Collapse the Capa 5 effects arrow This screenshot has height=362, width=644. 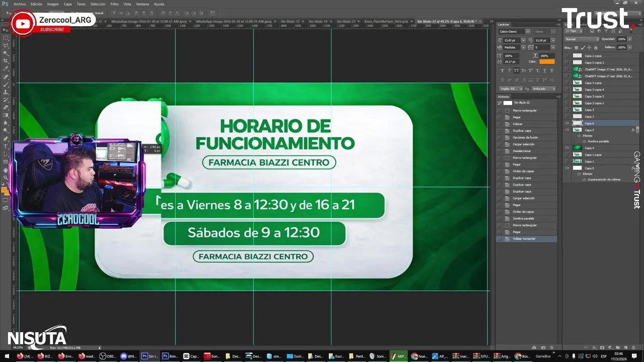click(637, 130)
